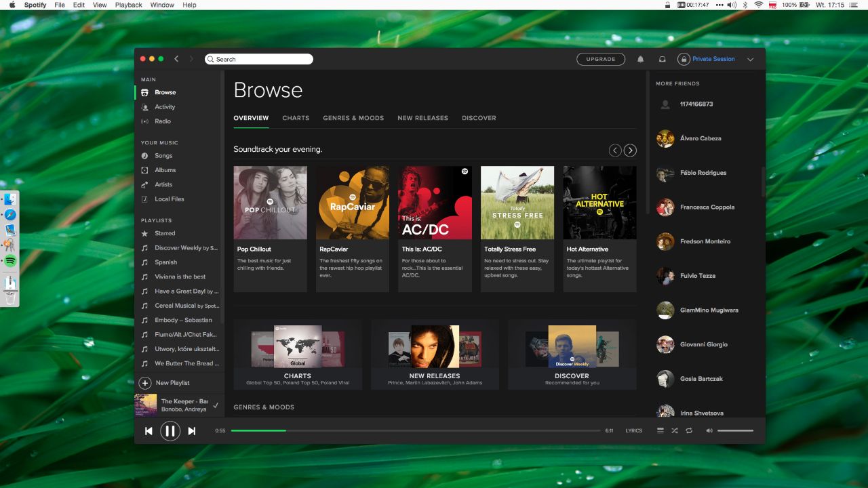Screen dimensions: 868x488
Task: Switch to the OVERVIEW tab
Action: 251,118
